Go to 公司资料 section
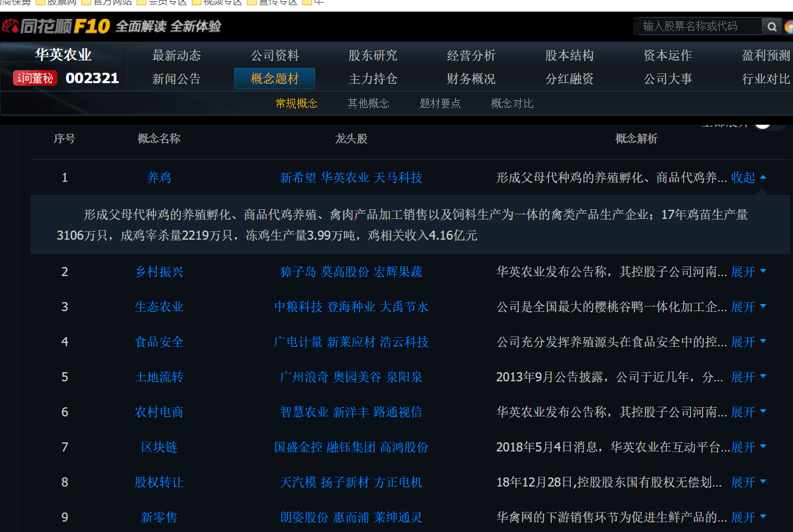 [275, 56]
